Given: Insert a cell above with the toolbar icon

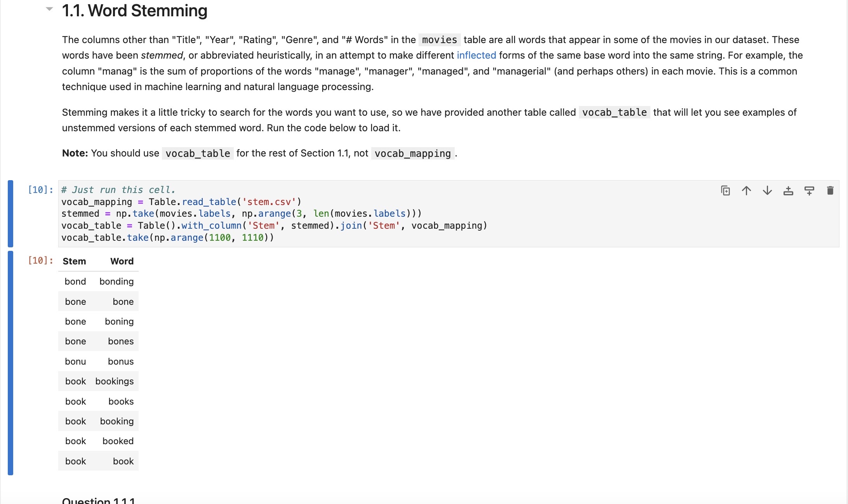Looking at the screenshot, I should coord(788,191).
